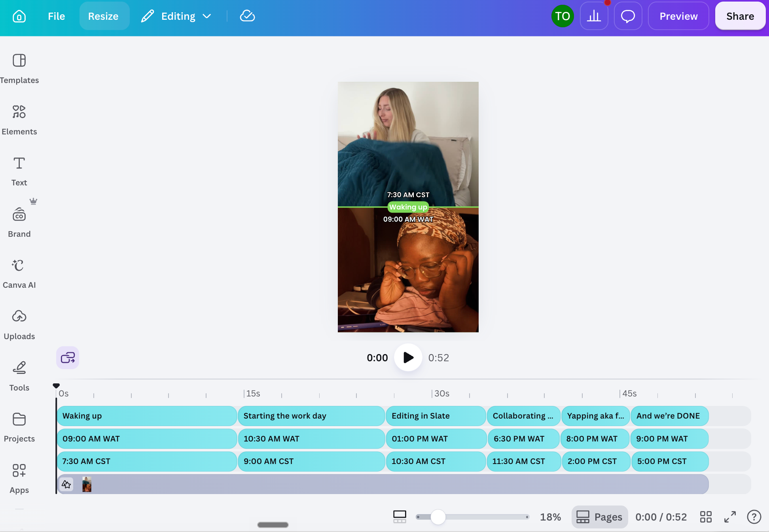Go to Canva home via house icon
The image size is (769, 532).
(x=19, y=16)
